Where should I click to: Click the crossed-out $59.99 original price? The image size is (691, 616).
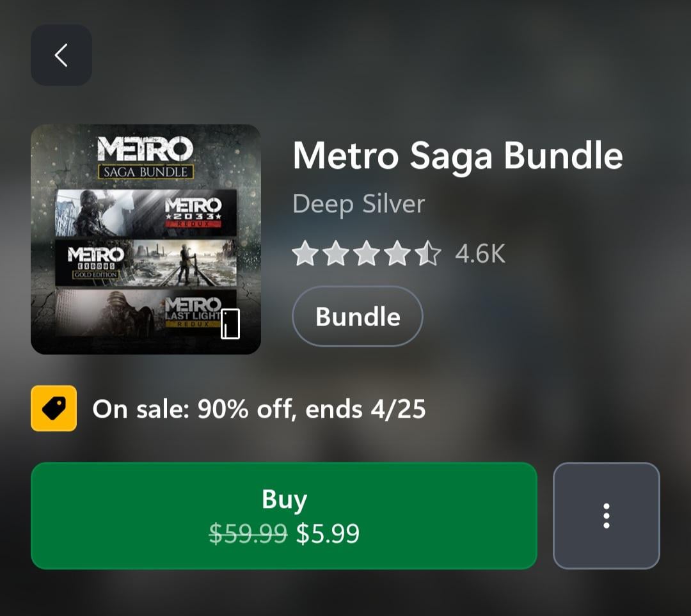[248, 533]
